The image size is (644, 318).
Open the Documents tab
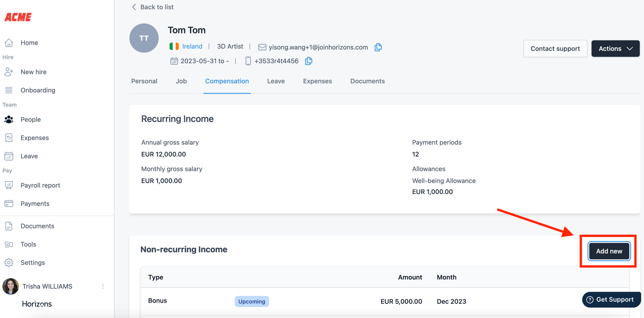[x=367, y=81]
